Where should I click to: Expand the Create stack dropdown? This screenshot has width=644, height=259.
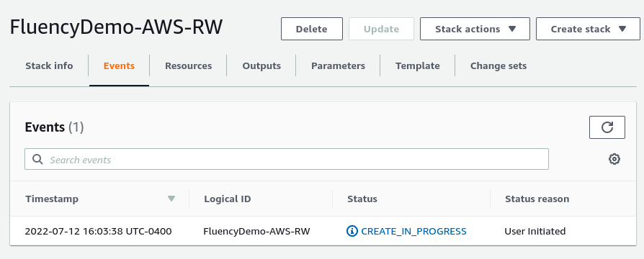(588, 29)
